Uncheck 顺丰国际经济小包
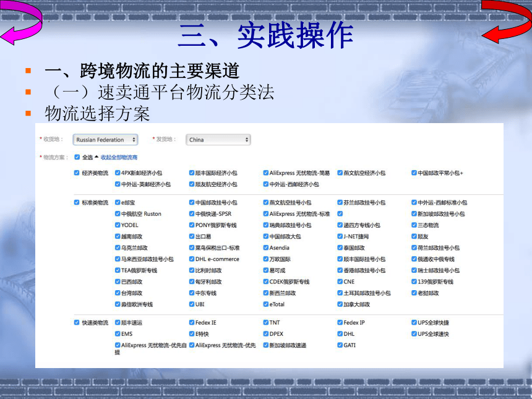Viewport: 532px width, 399px height. tap(192, 173)
